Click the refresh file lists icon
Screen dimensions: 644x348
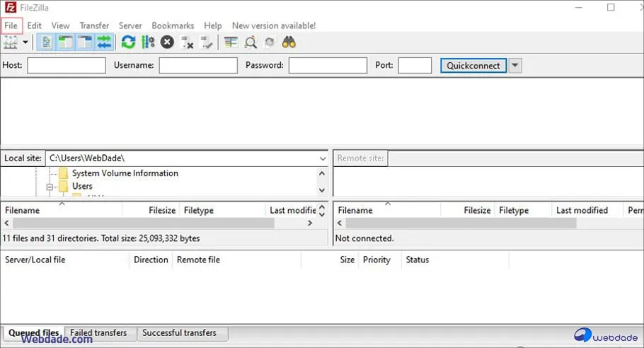coord(128,42)
